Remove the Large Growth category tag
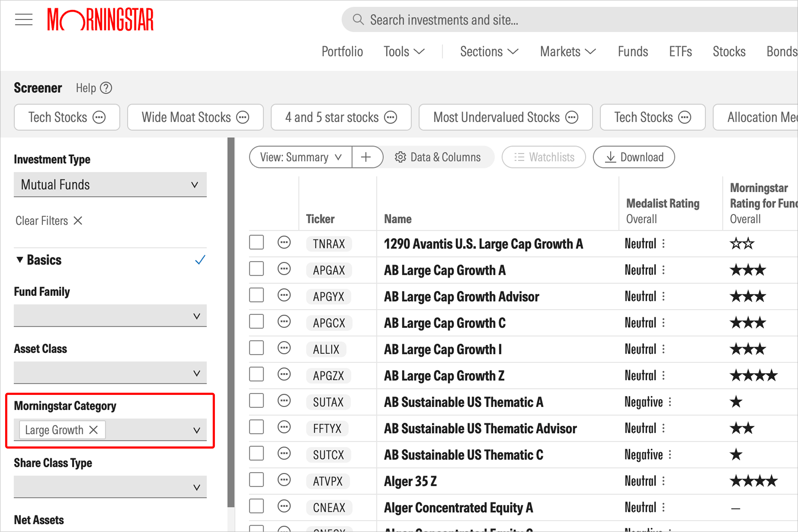Viewport: 798px width, 532px height. (93, 430)
